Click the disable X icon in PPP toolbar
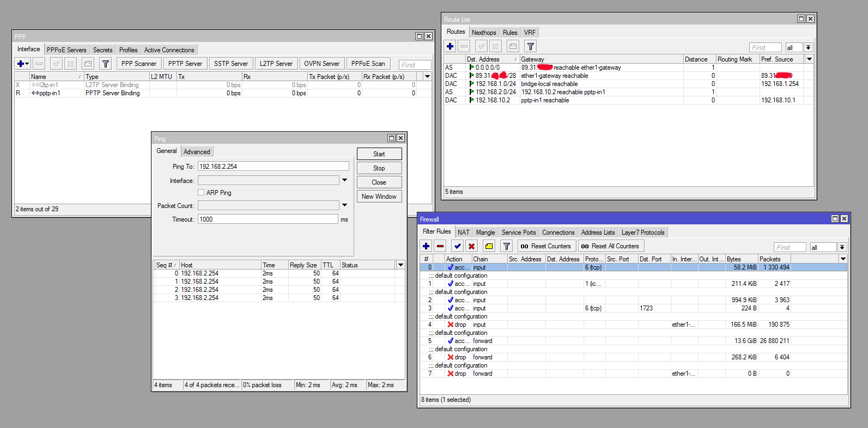Image resolution: width=868 pixels, height=428 pixels. [x=70, y=64]
